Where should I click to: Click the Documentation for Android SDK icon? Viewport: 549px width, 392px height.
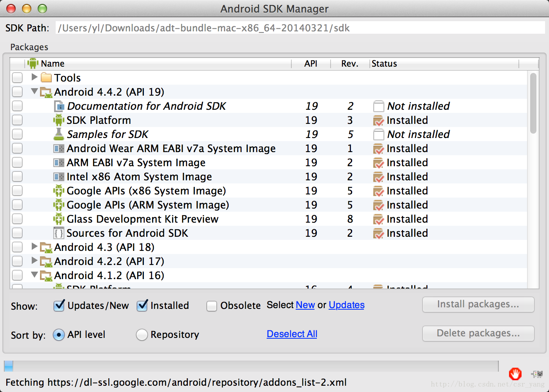click(59, 106)
